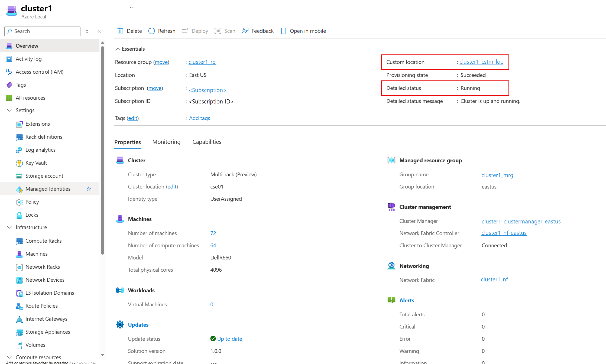Click the Add tags link
This screenshot has height=364, width=606.
click(199, 118)
